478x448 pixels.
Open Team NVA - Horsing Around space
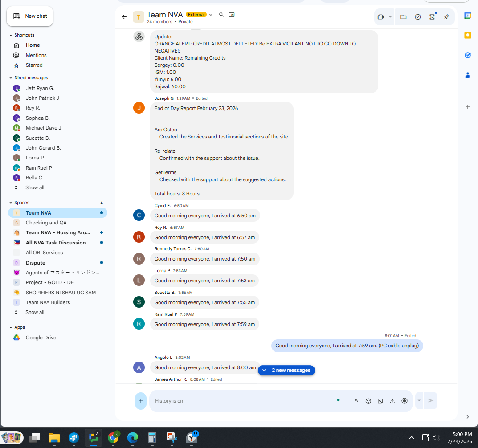(58, 232)
